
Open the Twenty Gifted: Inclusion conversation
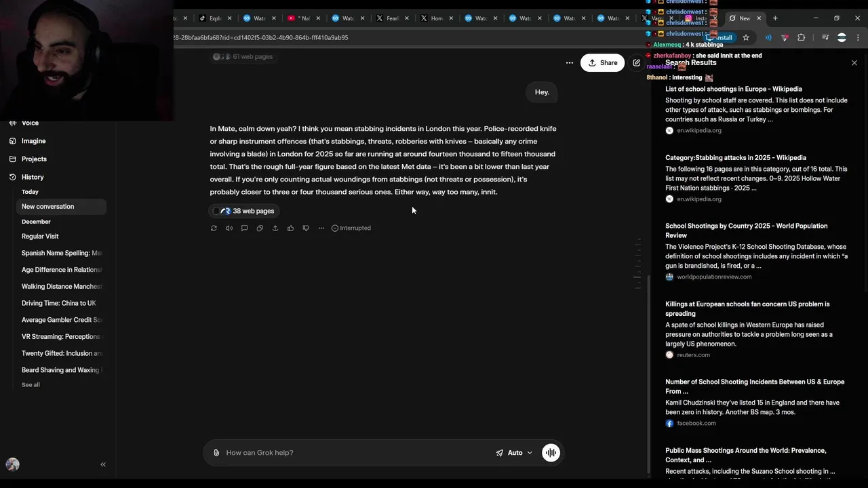61,353
